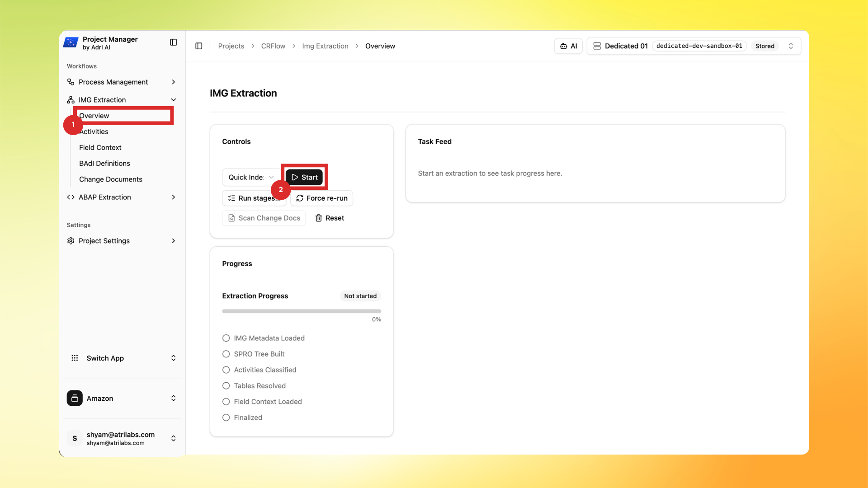Select the SPRO Tree Built circle
The image size is (868, 488).
(x=226, y=354)
